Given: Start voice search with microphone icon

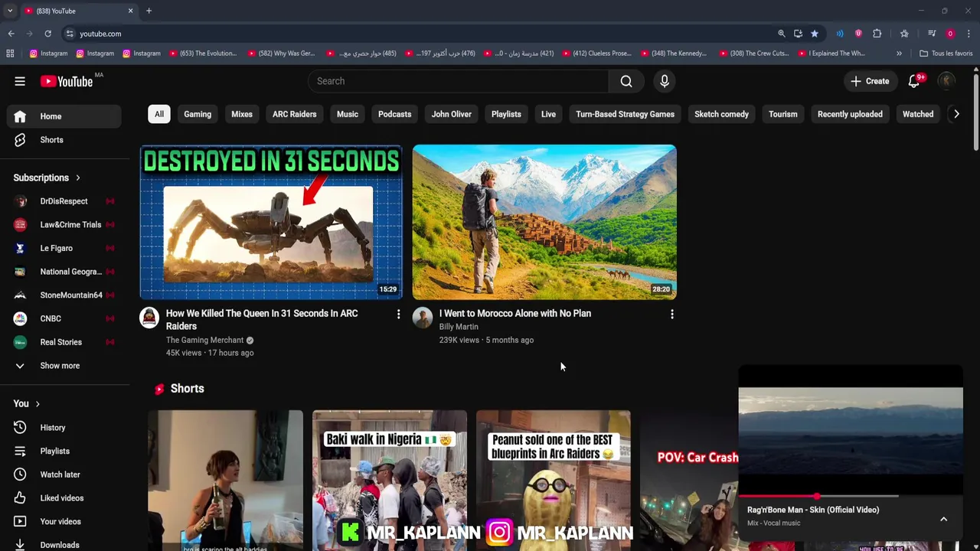Looking at the screenshot, I should click(x=665, y=81).
